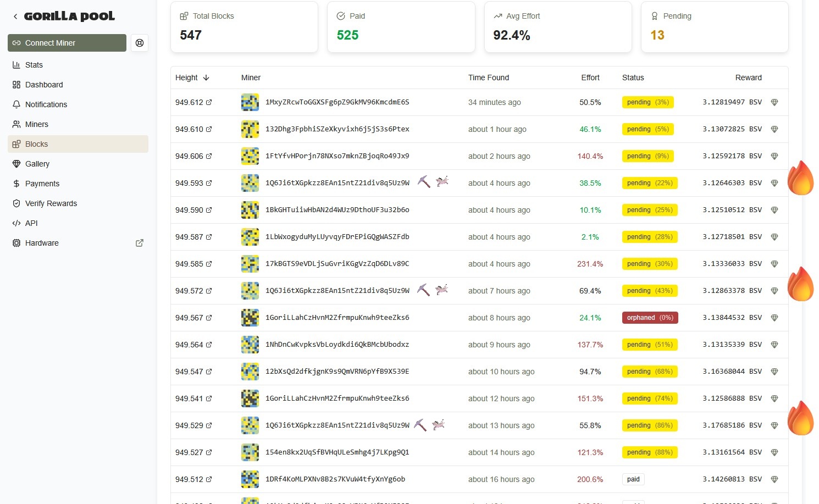Go to Dashboard in sidebar
This screenshot has height=504, width=819.
click(x=78, y=85)
